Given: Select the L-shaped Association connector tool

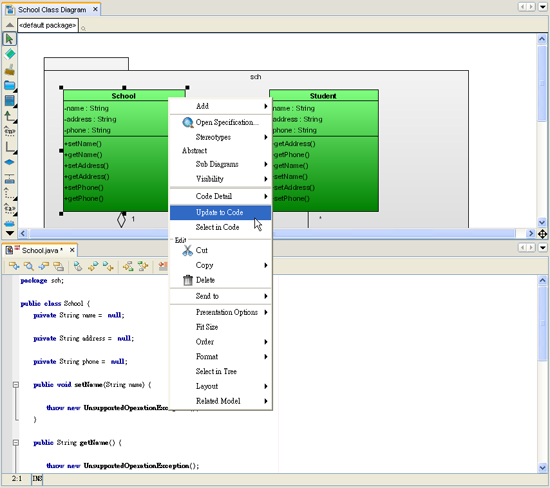Looking at the screenshot, I should [10, 147].
